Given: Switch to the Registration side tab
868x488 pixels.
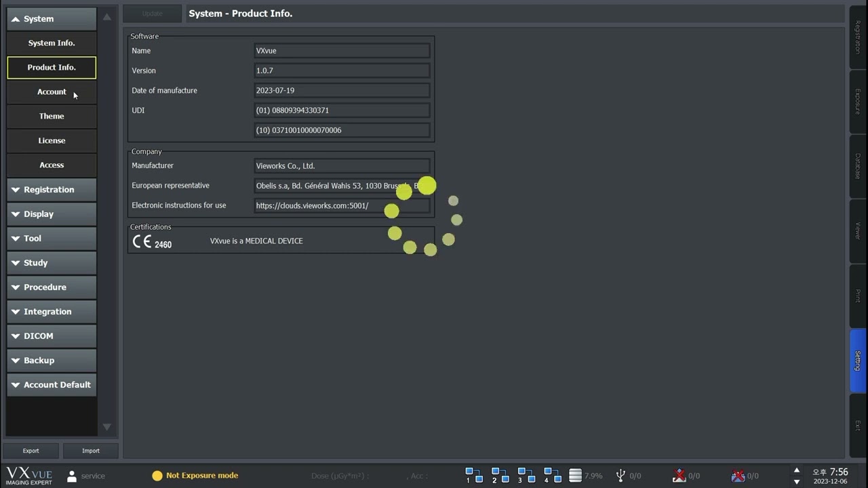Looking at the screenshot, I should (858, 37).
